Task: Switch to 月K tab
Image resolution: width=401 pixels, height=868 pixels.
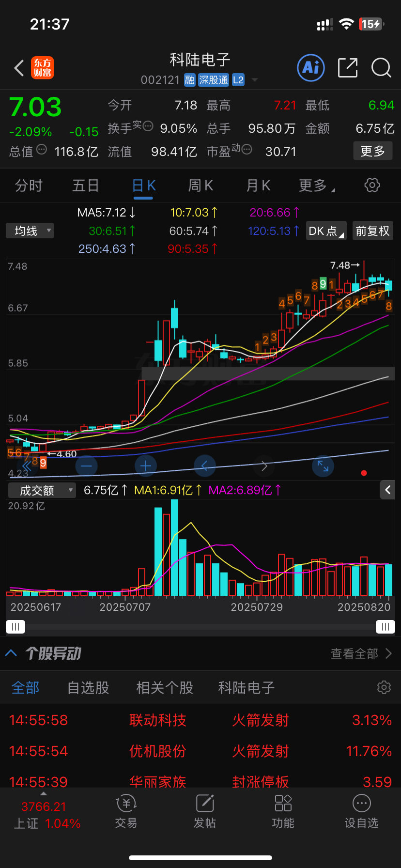Action: [x=258, y=186]
